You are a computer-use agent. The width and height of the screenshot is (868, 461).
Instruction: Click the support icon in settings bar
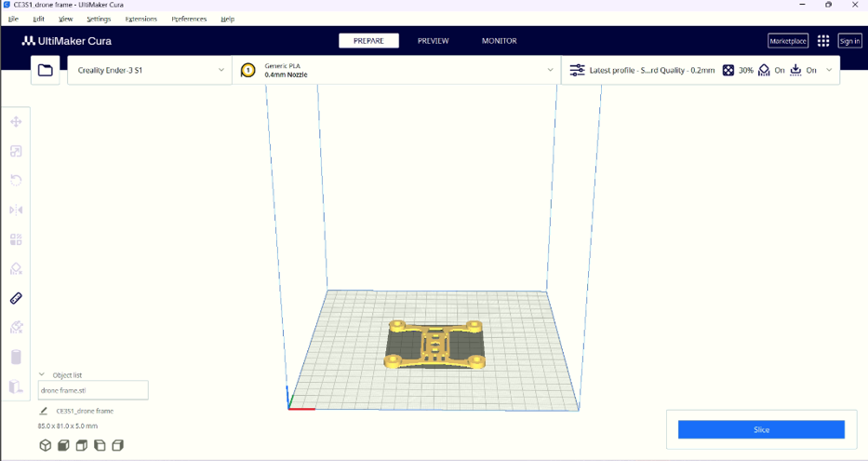(764, 71)
